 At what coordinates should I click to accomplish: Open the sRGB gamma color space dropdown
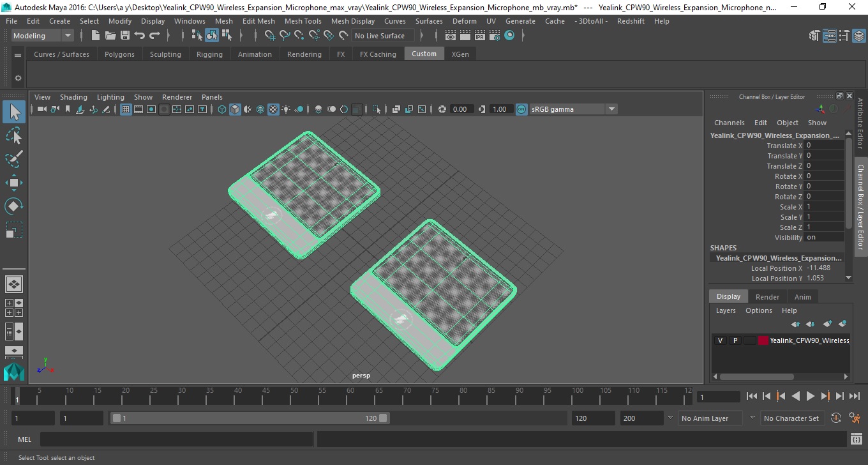tap(573, 109)
